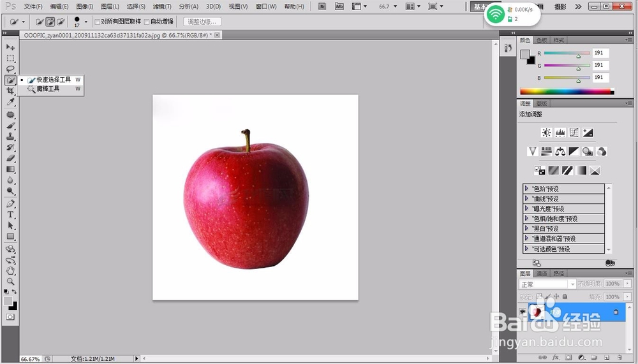Add a Black & White adjustment
Viewport: 638px width, 364px height.
point(574,152)
